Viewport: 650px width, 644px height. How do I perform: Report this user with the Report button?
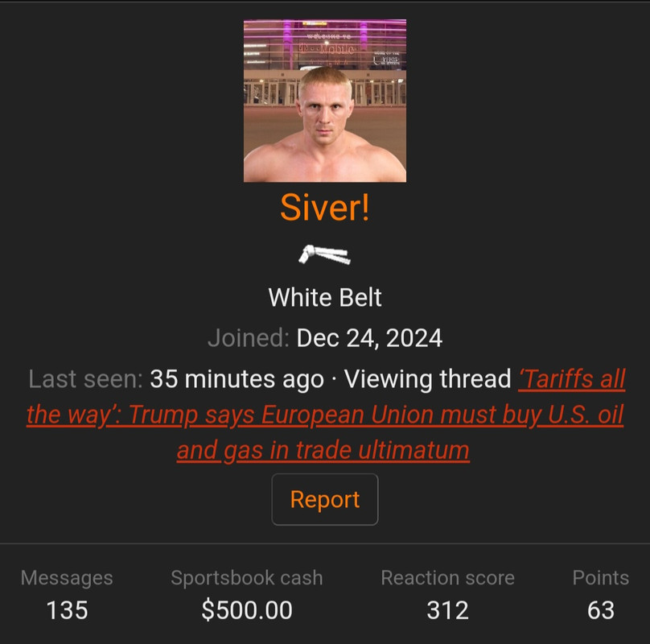(324, 499)
